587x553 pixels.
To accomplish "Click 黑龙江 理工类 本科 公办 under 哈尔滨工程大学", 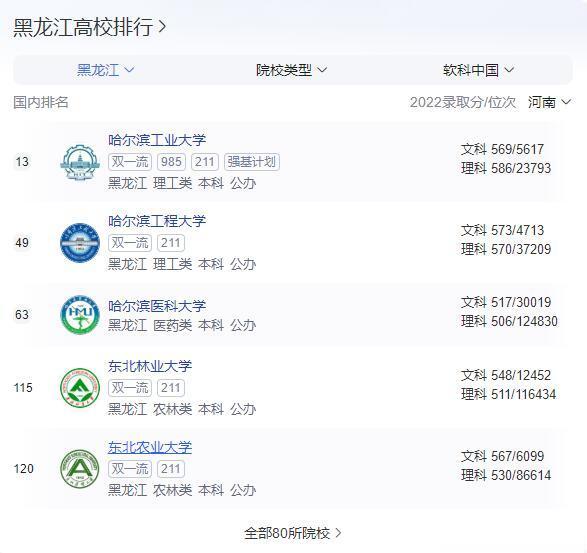I will [182, 264].
